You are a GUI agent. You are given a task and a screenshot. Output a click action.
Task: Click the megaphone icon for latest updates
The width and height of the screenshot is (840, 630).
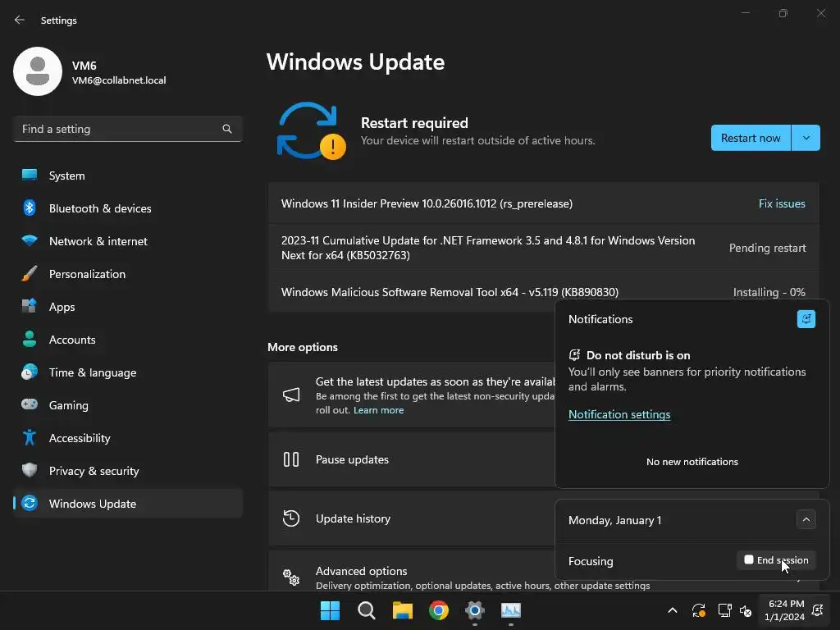pyautogui.click(x=291, y=395)
